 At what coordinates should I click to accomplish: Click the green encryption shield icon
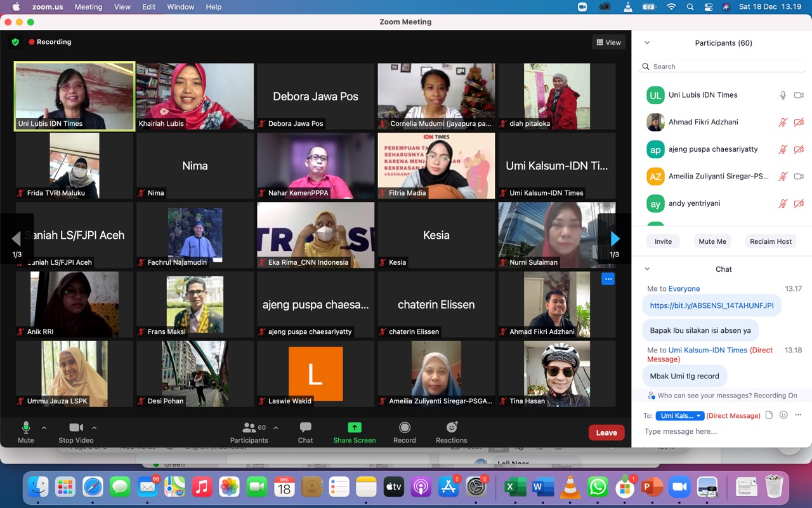click(x=15, y=42)
